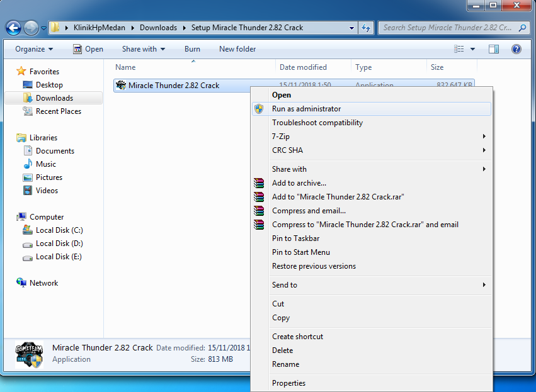Click the Help question mark icon
The width and height of the screenshot is (536, 392).
point(516,49)
